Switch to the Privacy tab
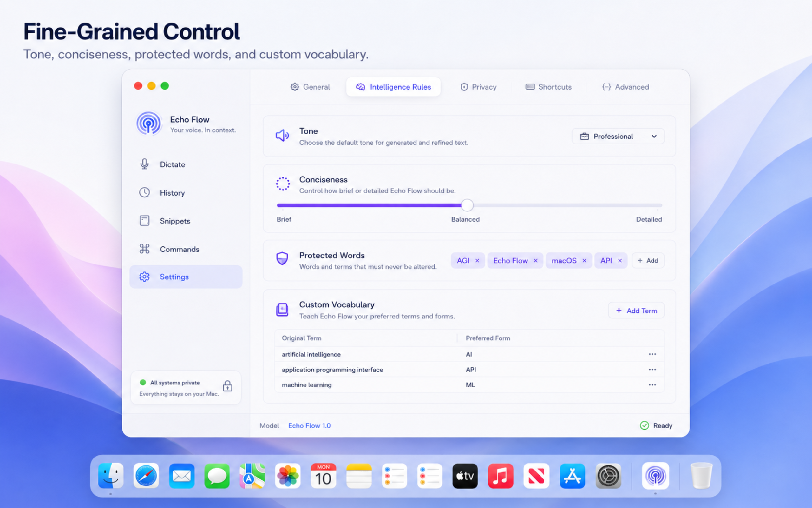Image resolution: width=812 pixels, height=508 pixels. (x=478, y=87)
